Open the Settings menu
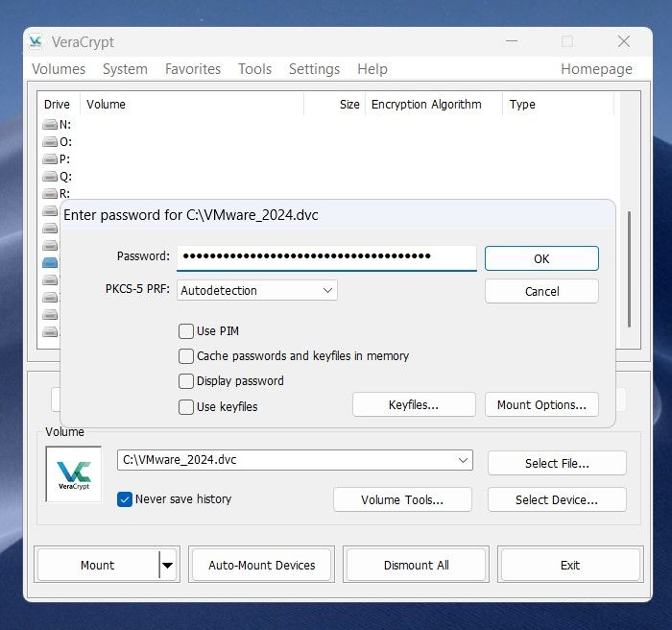Image resolution: width=672 pixels, height=630 pixels. coord(314,69)
